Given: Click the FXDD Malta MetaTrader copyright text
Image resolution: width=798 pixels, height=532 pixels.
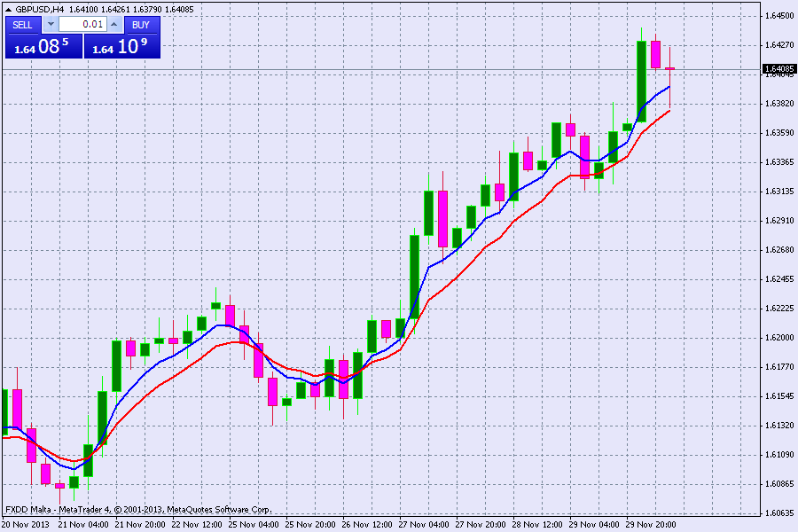Looking at the screenshot, I should (x=137, y=510).
